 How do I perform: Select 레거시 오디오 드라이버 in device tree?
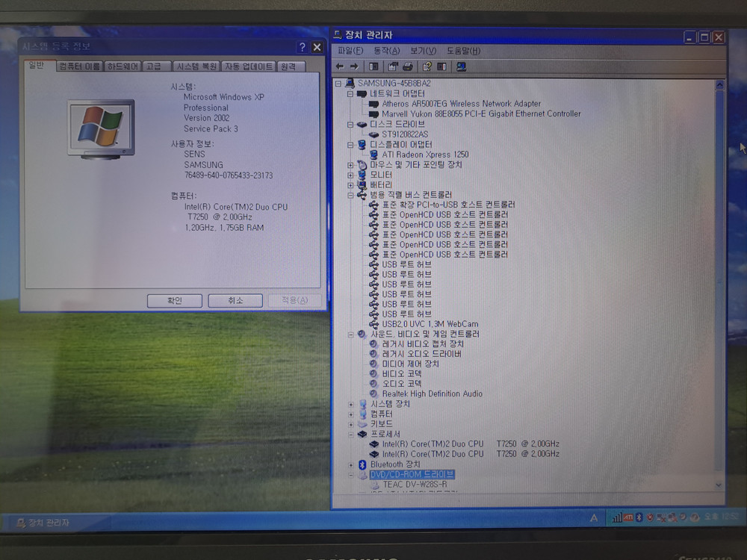pos(421,354)
